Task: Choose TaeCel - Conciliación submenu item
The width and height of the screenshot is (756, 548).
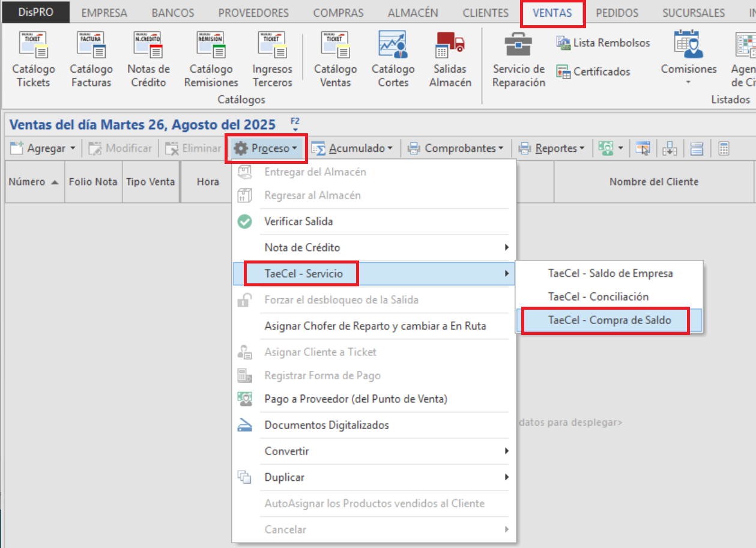Action: pyautogui.click(x=598, y=297)
